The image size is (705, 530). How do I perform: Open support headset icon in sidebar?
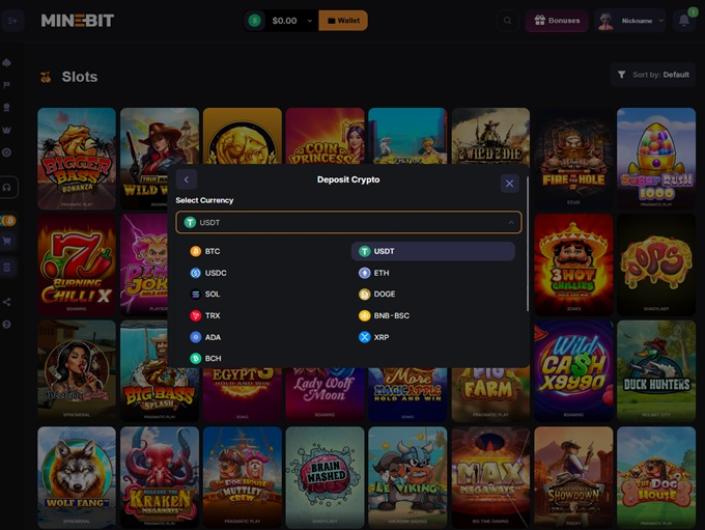8,186
